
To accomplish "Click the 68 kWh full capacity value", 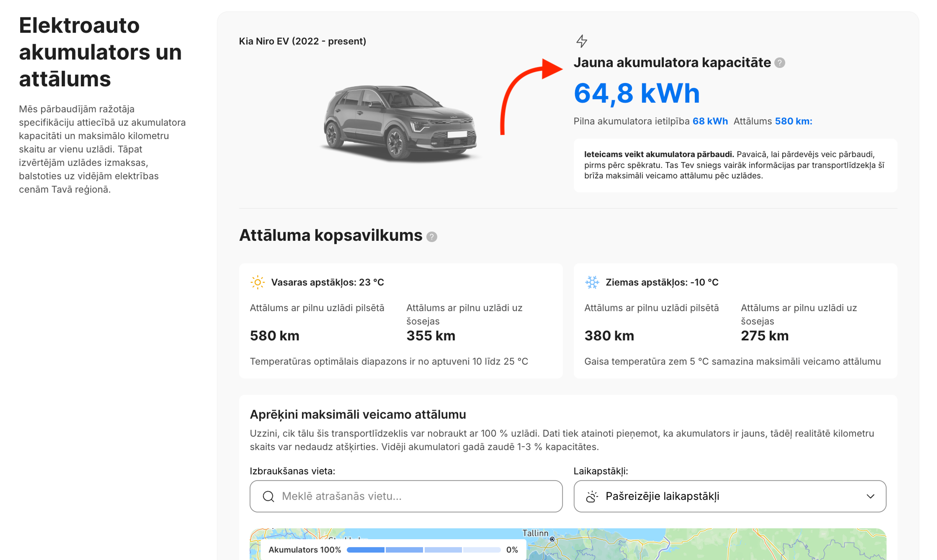I will [x=710, y=121].
